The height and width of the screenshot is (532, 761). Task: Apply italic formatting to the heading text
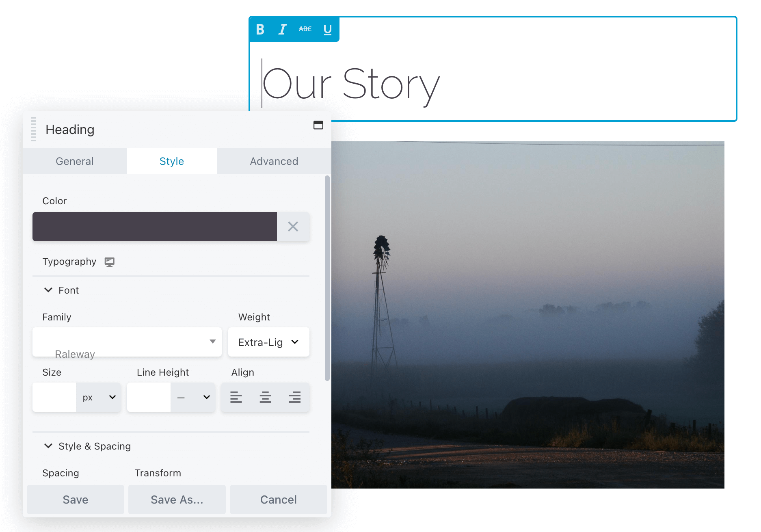coord(282,29)
